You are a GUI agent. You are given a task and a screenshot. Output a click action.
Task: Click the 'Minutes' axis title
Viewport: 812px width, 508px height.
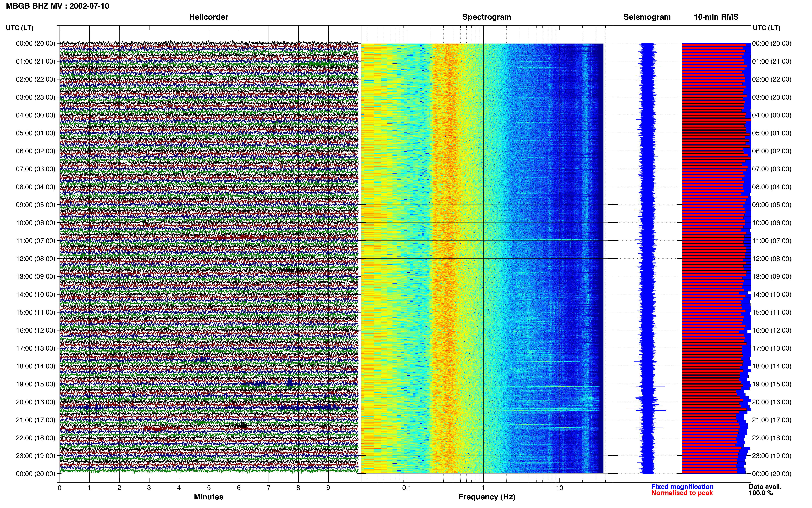tap(209, 497)
